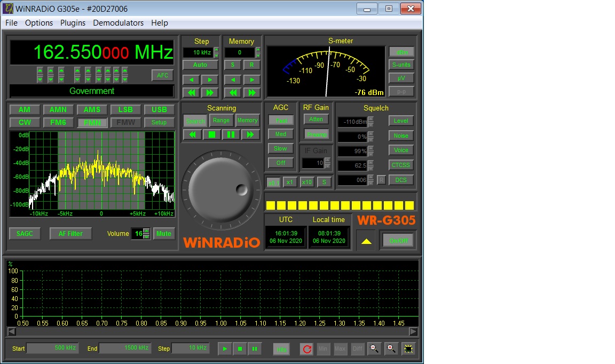Increase the Volume spinner value

pos(146,231)
